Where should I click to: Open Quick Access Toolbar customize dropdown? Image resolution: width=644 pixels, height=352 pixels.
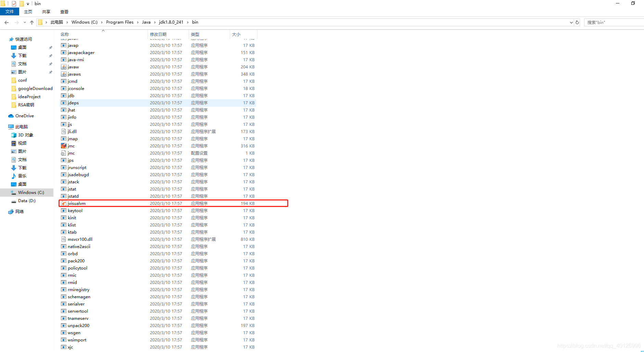pyautogui.click(x=28, y=4)
